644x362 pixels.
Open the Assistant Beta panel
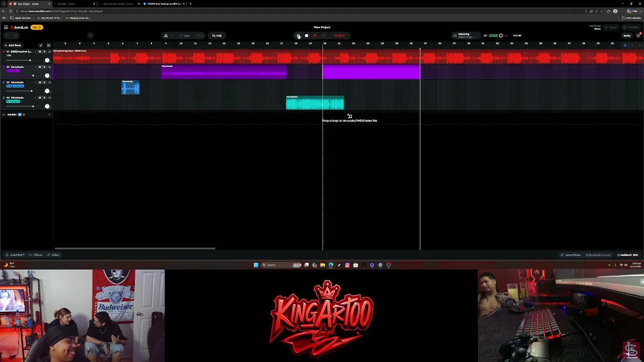tap(628, 255)
